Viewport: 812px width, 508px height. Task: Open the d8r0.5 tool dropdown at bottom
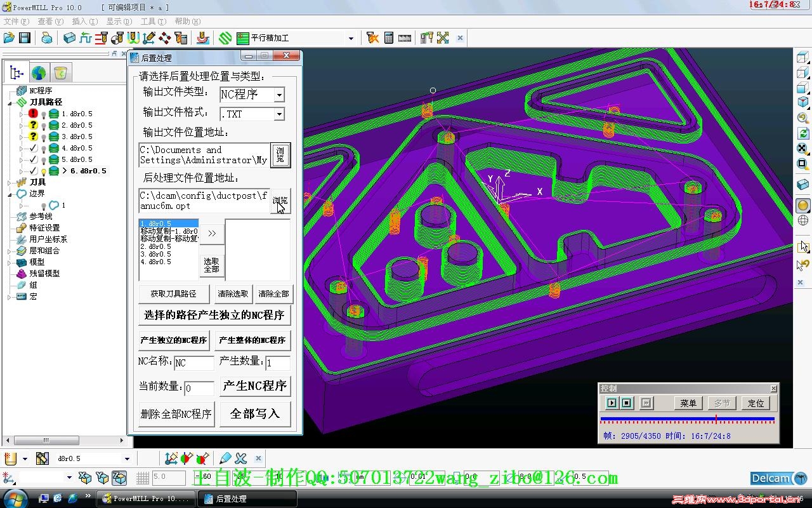127,458
